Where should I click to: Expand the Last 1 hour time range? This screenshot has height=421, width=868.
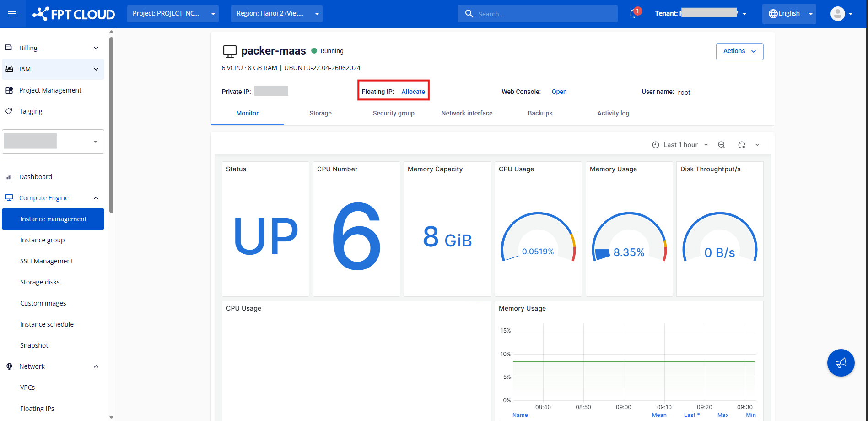680,145
